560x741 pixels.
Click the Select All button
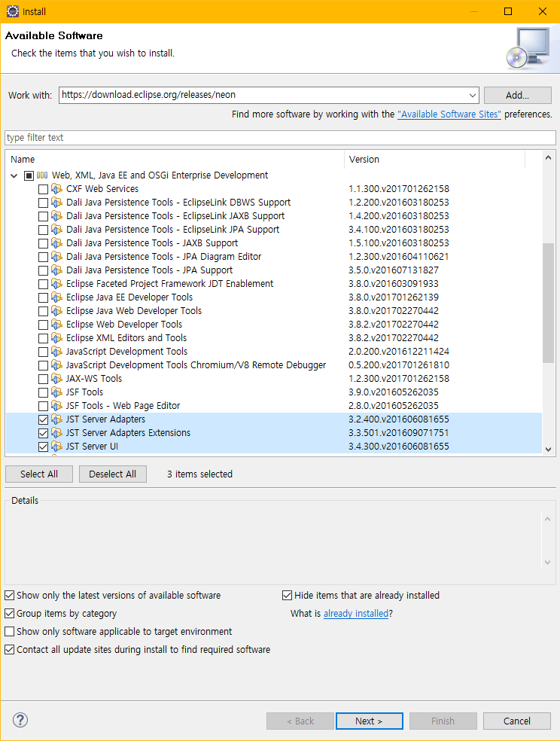[x=39, y=474]
